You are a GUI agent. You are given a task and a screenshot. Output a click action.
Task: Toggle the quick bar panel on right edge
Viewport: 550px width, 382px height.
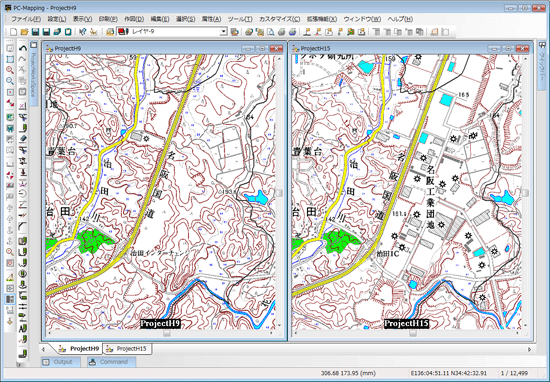(x=542, y=66)
